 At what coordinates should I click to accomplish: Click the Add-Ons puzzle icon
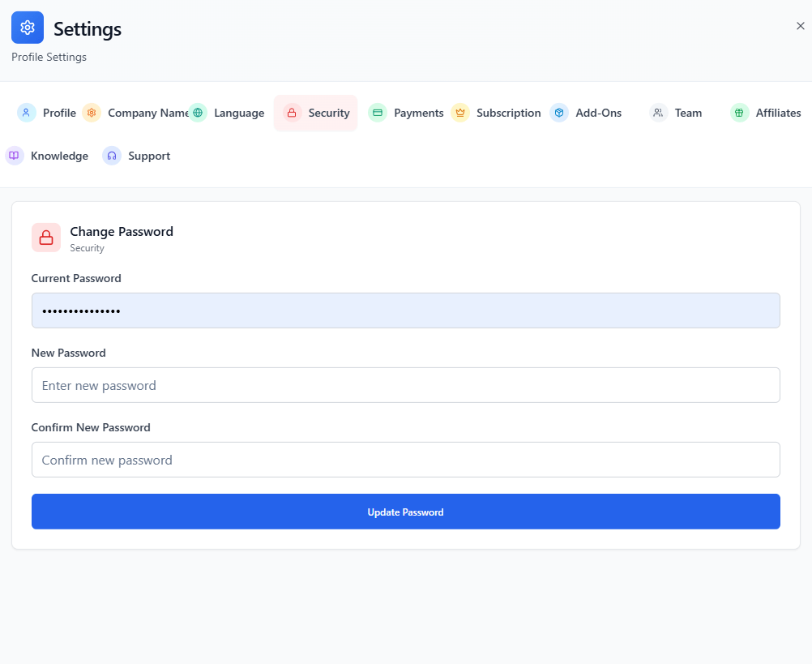[x=559, y=113]
